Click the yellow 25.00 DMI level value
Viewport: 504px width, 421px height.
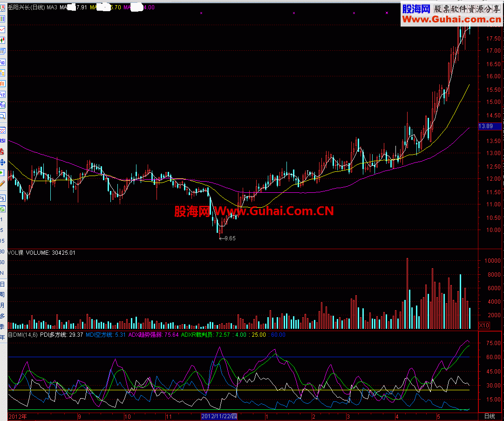click(x=259, y=334)
